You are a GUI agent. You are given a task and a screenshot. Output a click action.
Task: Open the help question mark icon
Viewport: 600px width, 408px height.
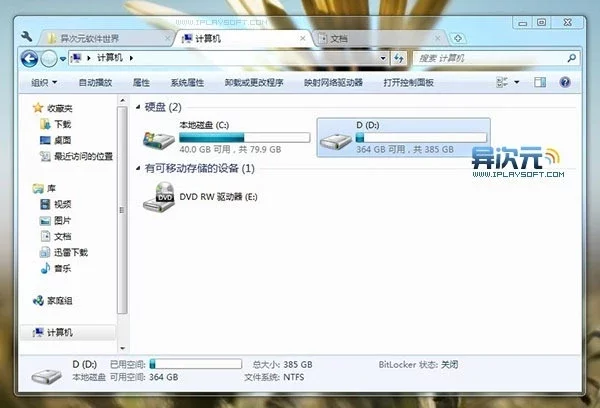(565, 83)
